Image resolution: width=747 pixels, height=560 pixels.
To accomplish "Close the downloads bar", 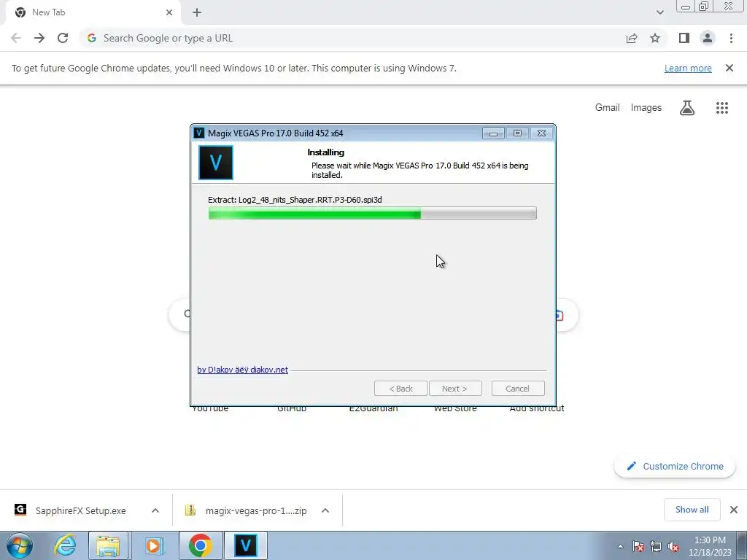I will click(734, 510).
